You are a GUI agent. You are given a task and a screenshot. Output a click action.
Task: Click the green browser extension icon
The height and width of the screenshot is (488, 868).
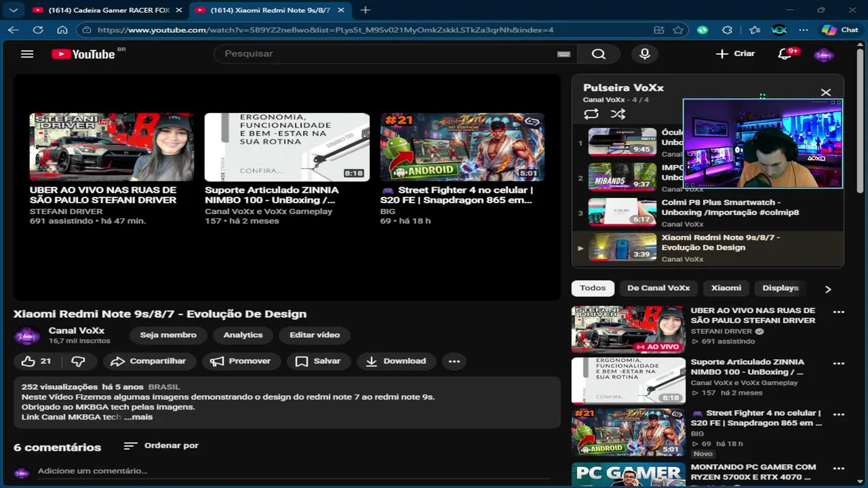pyautogui.click(x=703, y=30)
